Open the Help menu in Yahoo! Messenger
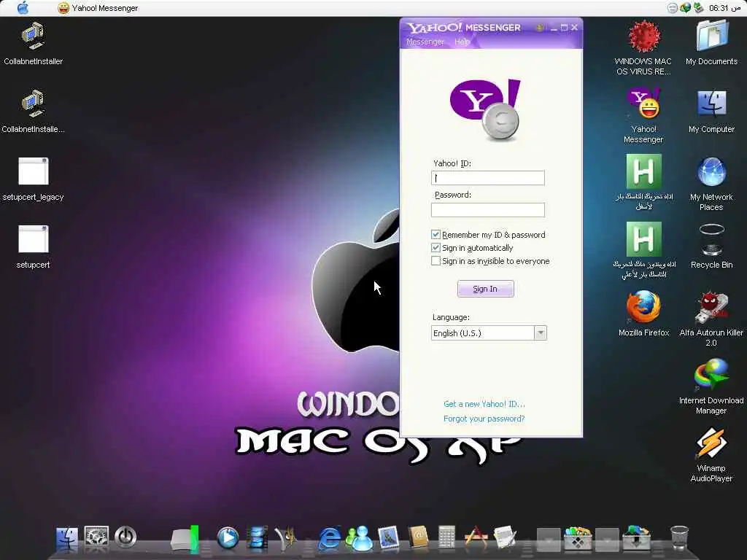The image size is (747, 560). (462, 42)
